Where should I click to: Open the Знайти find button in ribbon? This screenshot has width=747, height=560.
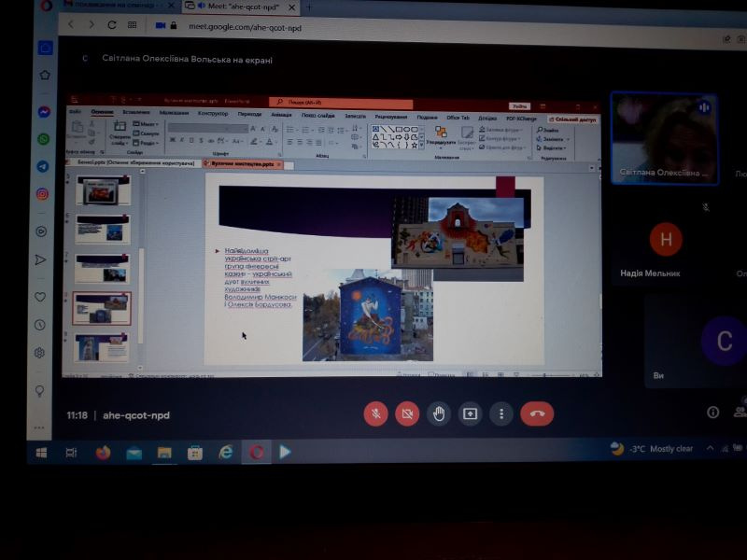click(548, 130)
